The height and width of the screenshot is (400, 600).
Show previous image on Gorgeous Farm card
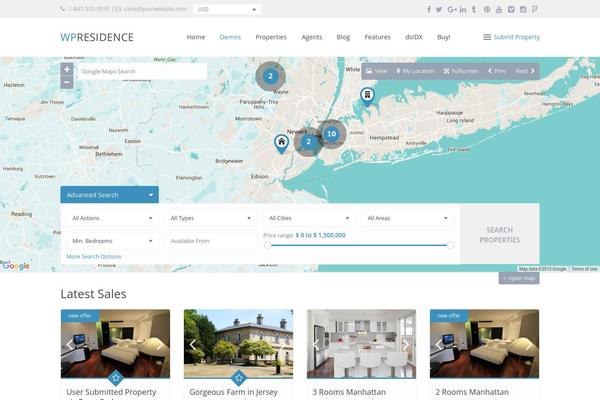193,344
